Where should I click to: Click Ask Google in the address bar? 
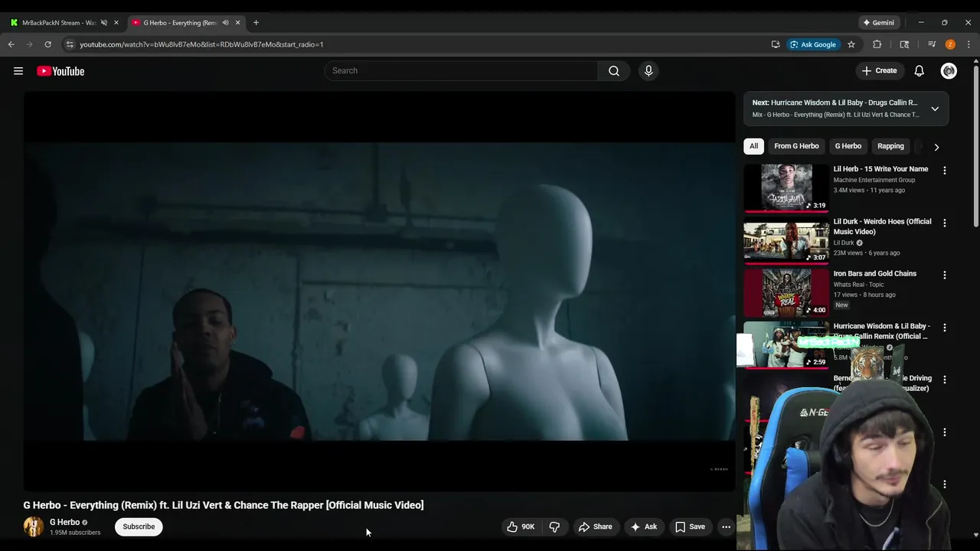point(813,44)
